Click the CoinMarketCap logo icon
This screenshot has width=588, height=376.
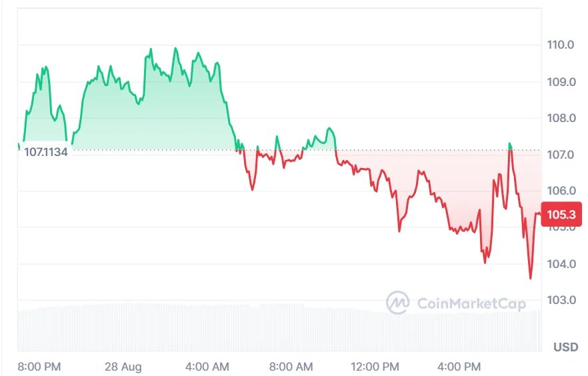[x=398, y=302]
